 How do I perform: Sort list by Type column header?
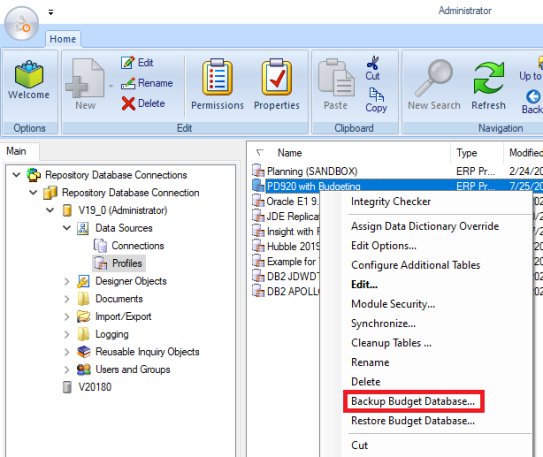[466, 153]
